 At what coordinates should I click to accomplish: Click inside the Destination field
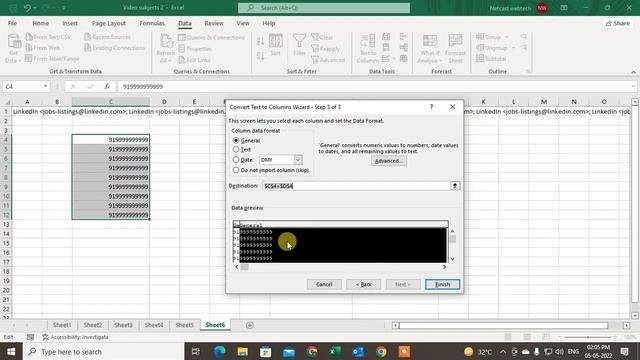[356, 186]
